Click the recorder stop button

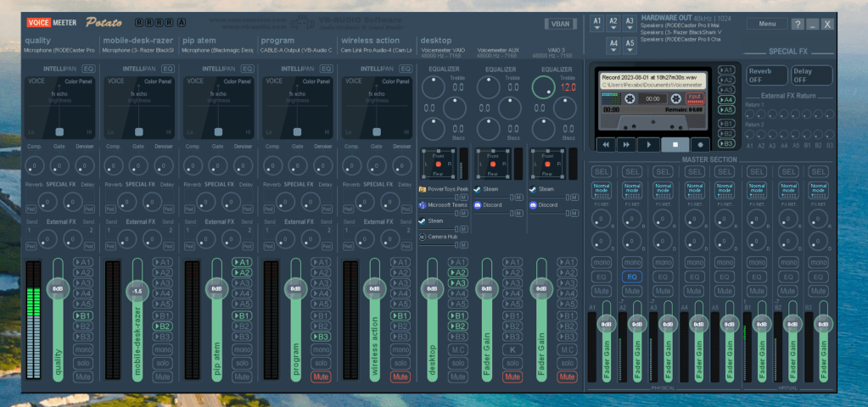click(675, 144)
